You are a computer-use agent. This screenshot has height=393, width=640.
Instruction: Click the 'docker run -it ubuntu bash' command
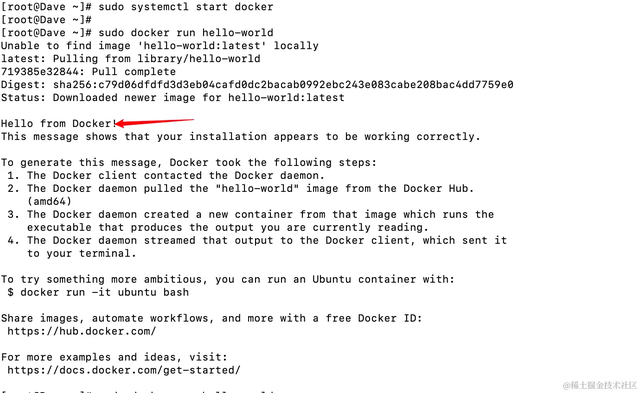[x=104, y=292]
